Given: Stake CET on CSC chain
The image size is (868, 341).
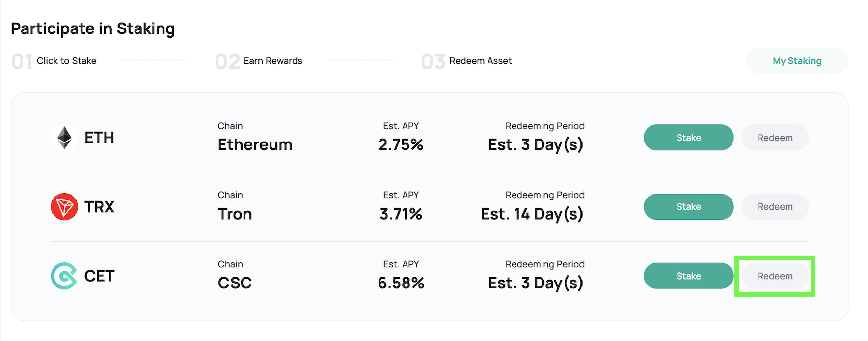Looking at the screenshot, I should [688, 276].
